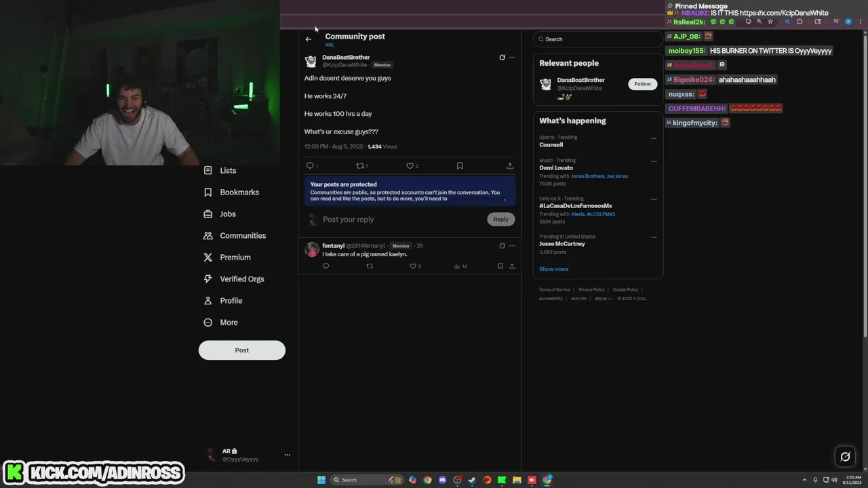This screenshot has height=488, width=868.
Task: Open the Privacy Policy link
Action: [591, 290]
